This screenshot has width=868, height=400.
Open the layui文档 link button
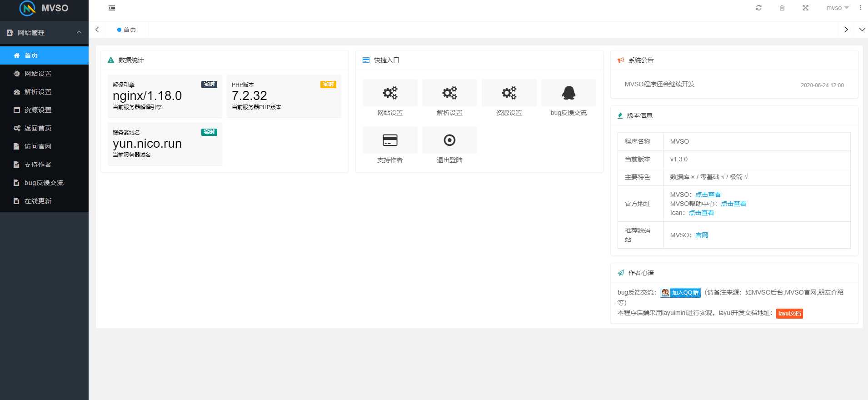click(x=789, y=314)
